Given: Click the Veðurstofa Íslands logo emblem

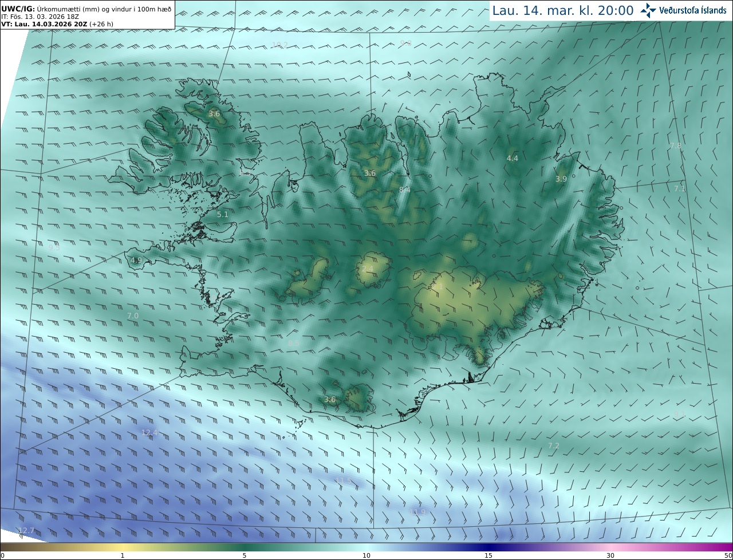Looking at the screenshot, I should (649, 10).
